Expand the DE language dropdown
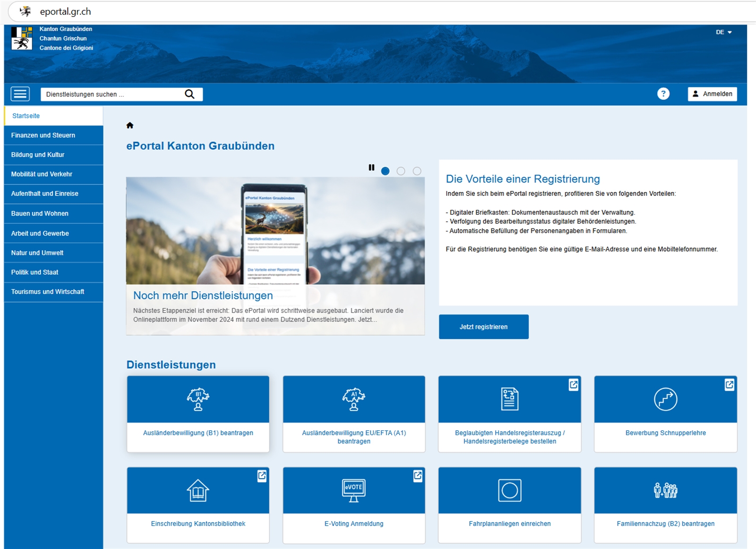 point(723,32)
